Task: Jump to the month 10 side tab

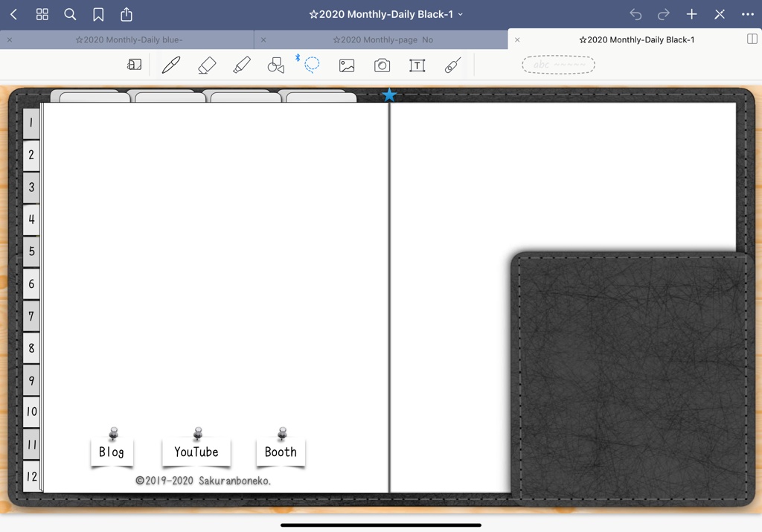Action: click(31, 412)
